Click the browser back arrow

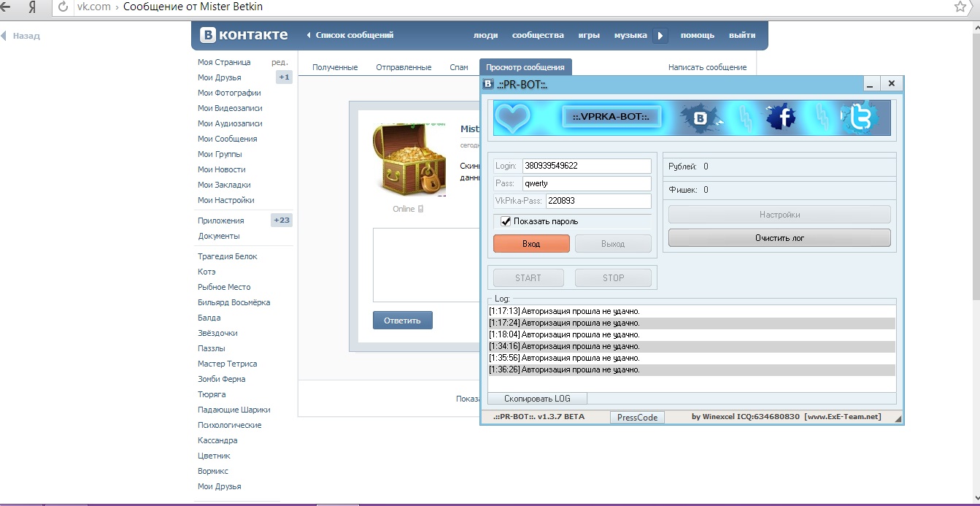tap(6, 7)
